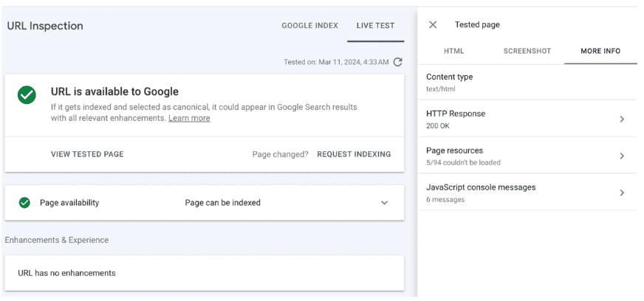Expand the Page availability section chevron
The image size is (644, 301).
point(385,203)
